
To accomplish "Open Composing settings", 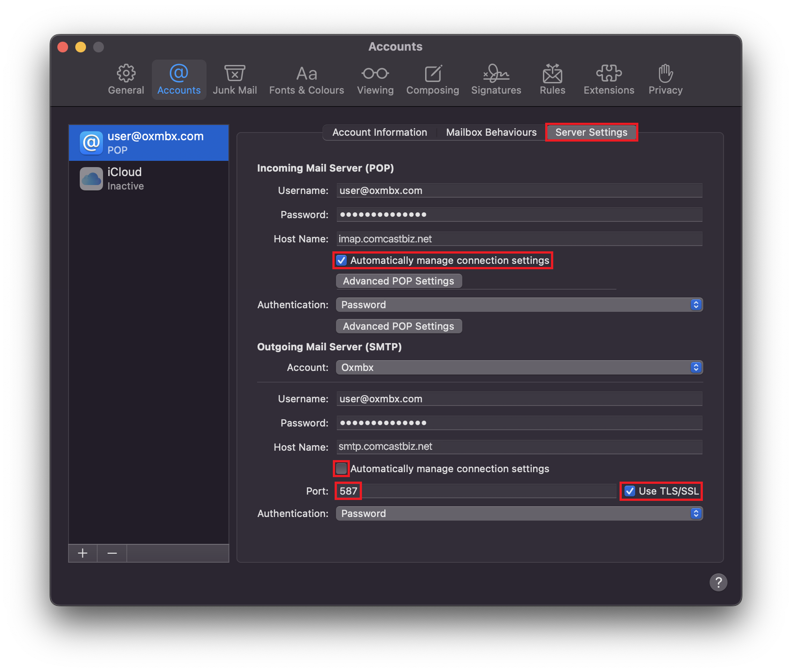I will tap(433, 79).
